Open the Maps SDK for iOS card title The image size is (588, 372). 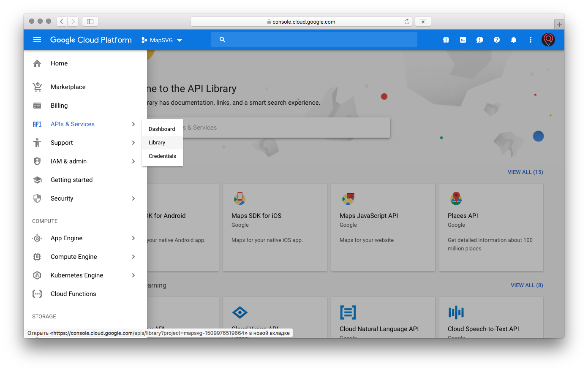click(256, 216)
